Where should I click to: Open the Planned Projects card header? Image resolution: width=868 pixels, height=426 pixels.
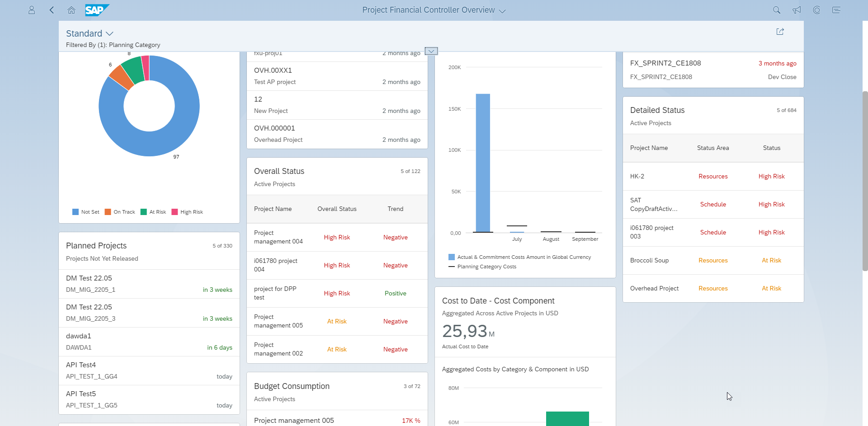tap(149, 251)
